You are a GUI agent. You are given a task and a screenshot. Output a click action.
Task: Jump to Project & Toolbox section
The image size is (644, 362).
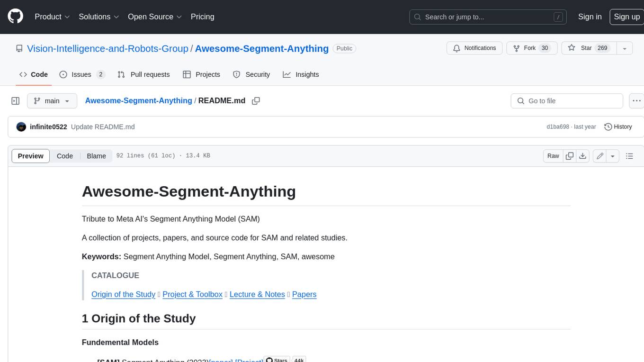[x=192, y=294]
